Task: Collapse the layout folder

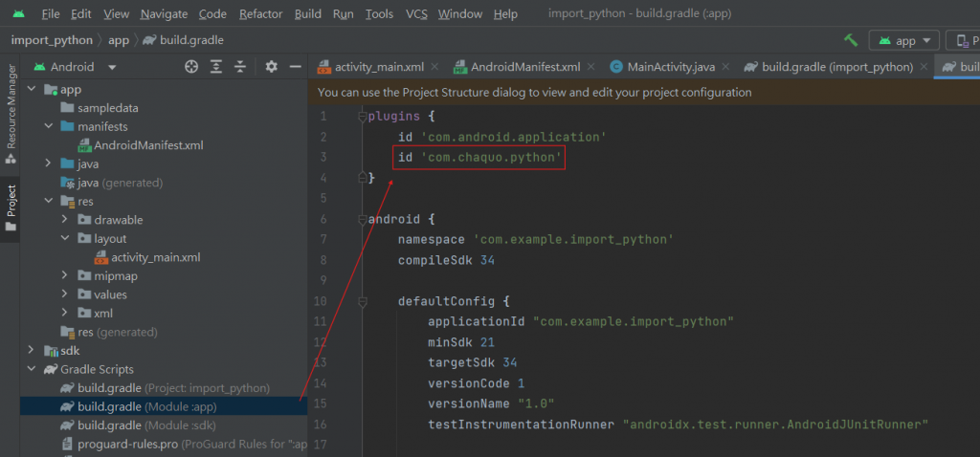Action: (66, 238)
